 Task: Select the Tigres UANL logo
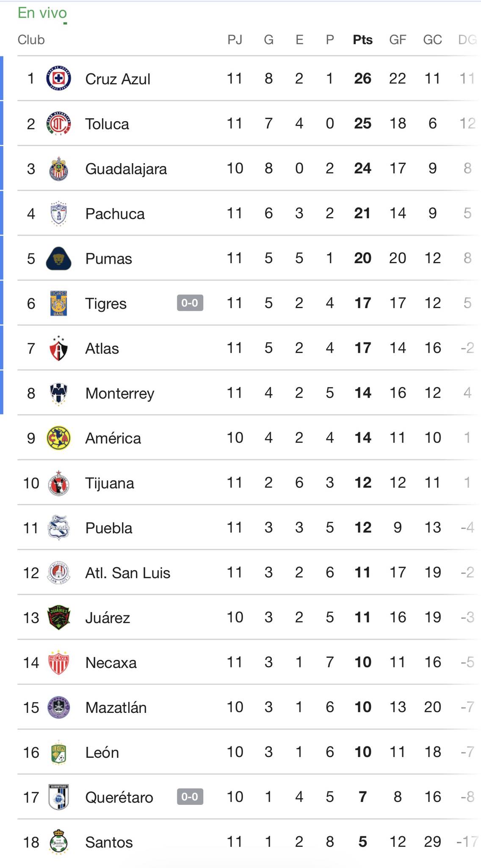point(58,303)
